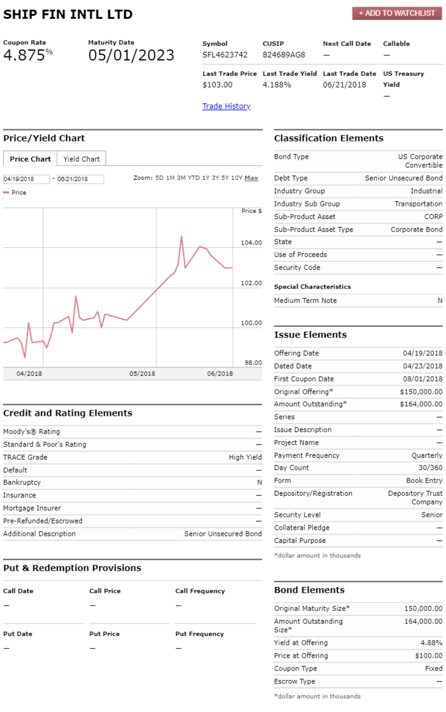Viewport: 446px width, 712px height.
Task: Click the chart start date field 04/19/2018
Action: tap(26, 179)
